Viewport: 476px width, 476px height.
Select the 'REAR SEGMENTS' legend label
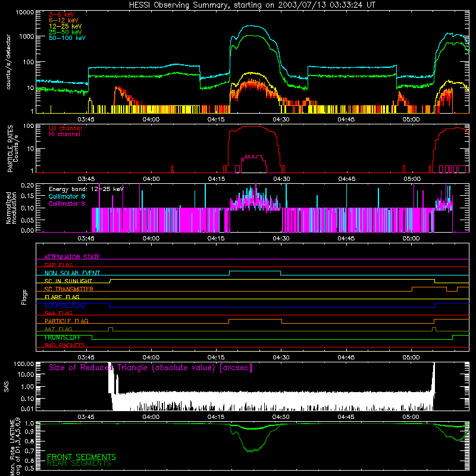pyautogui.click(x=79, y=464)
